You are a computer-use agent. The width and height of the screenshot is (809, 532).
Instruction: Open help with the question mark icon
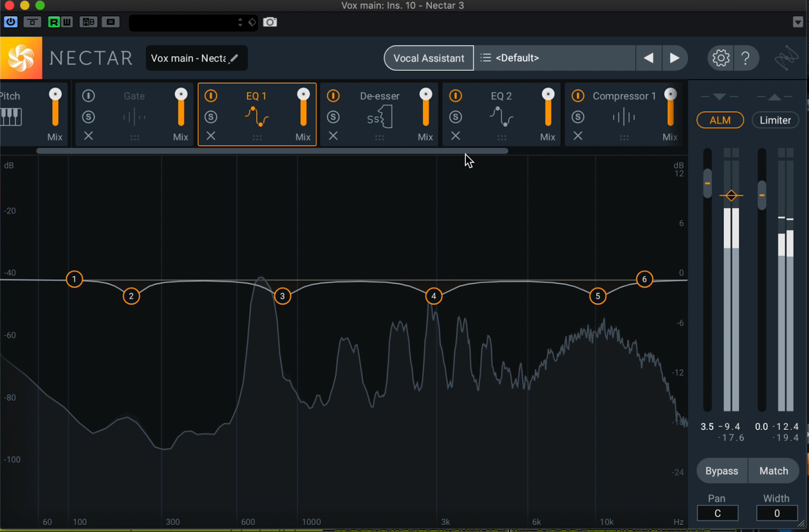[746, 58]
